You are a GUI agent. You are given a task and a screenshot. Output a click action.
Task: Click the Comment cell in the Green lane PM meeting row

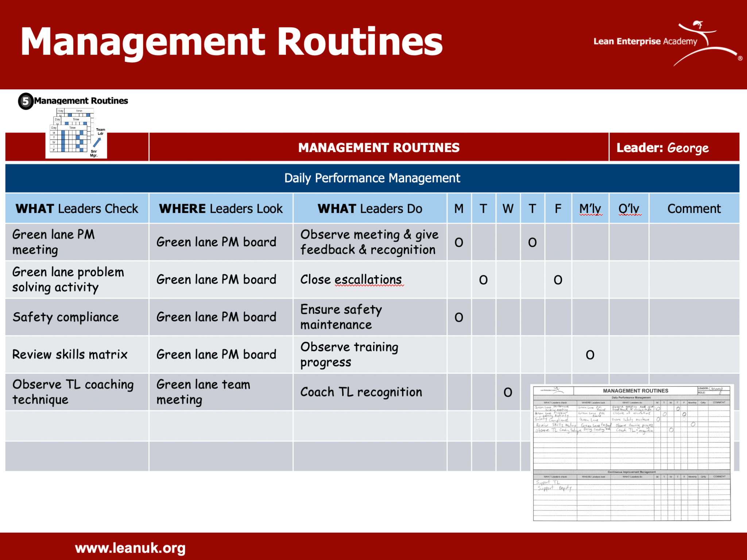(x=694, y=242)
